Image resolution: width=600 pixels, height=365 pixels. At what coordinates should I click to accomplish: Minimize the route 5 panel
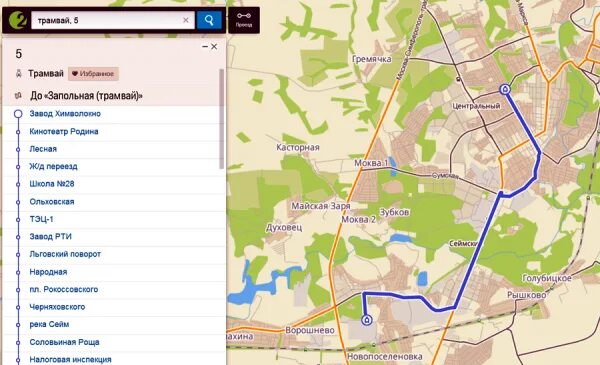point(205,47)
